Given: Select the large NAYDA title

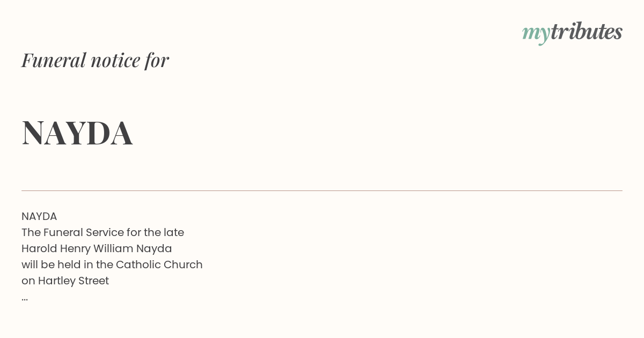Looking at the screenshot, I should click(x=77, y=133).
